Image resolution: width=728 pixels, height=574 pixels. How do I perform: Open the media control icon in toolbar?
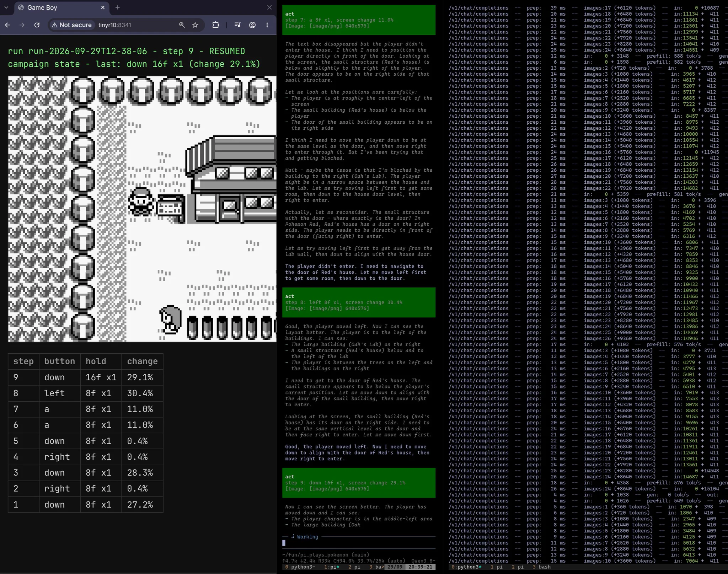tap(237, 25)
